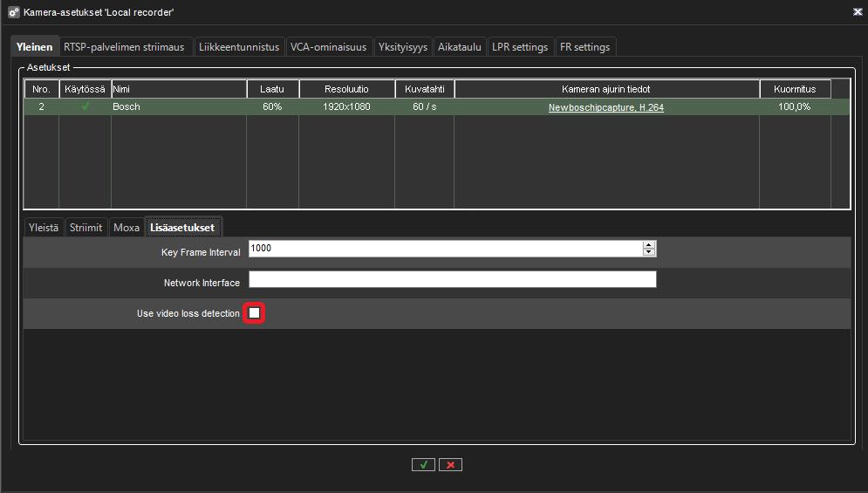Open the Moxa sub-tab

126,228
